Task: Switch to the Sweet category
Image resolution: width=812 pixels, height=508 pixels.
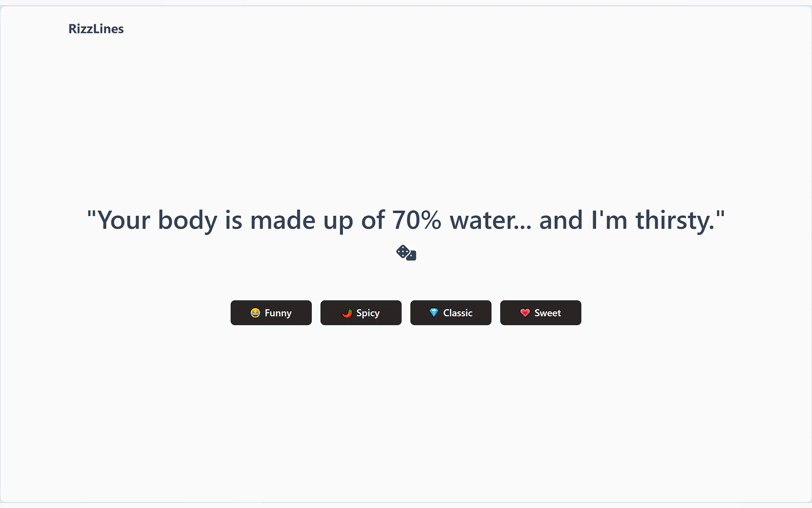Action: [541, 313]
